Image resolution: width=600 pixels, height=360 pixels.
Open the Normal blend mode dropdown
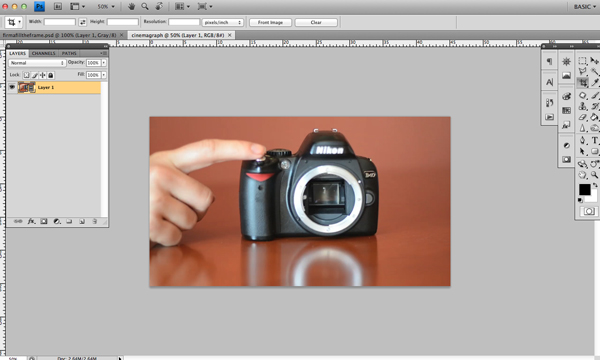tap(37, 63)
